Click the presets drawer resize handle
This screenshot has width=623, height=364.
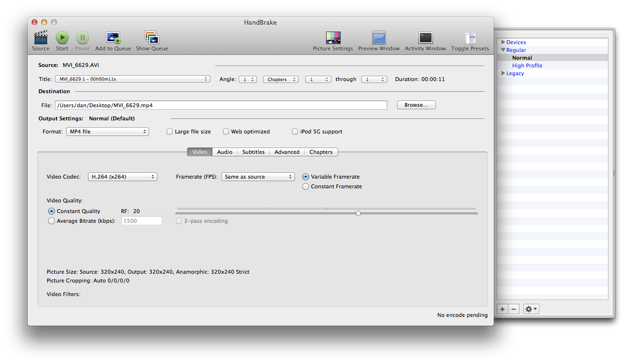pos(613,173)
